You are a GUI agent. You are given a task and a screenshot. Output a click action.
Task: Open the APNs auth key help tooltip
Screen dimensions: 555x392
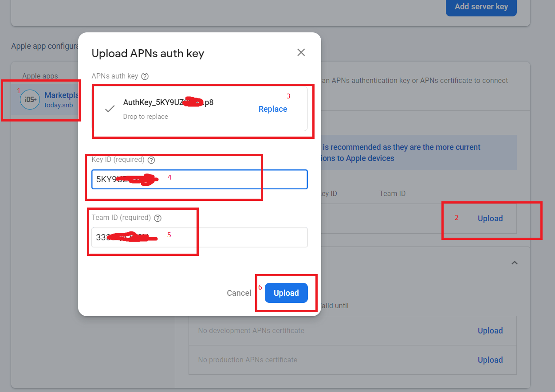(145, 76)
